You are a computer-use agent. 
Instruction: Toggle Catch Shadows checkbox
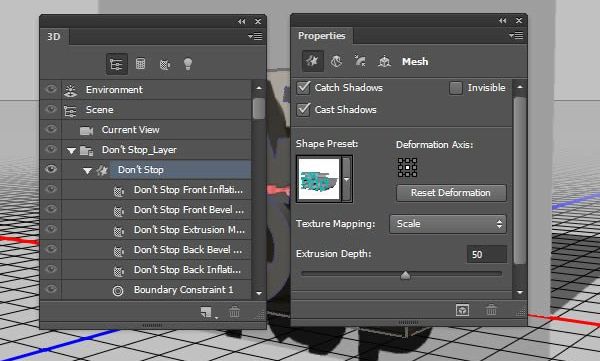coord(303,88)
